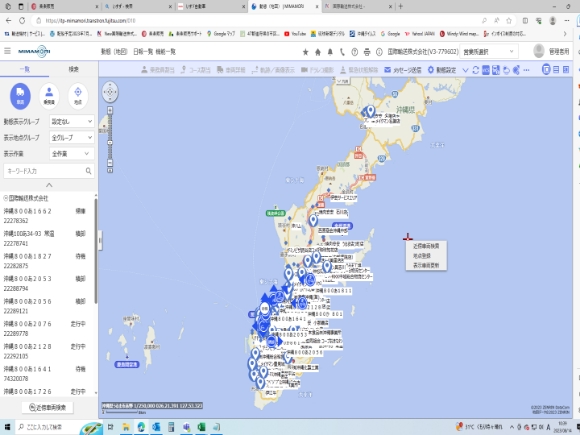The width and height of the screenshot is (580, 435).
Task: Click the browser reload button
Action: (22, 20)
